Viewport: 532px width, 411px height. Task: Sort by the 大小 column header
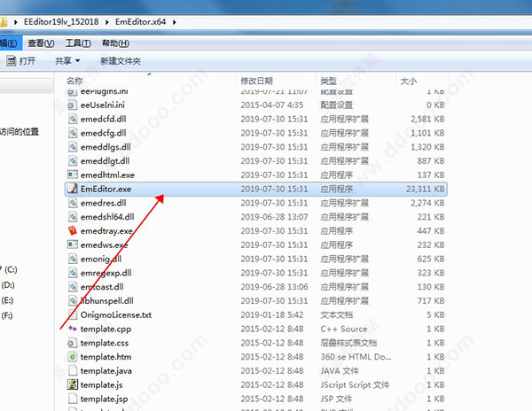click(408, 81)
